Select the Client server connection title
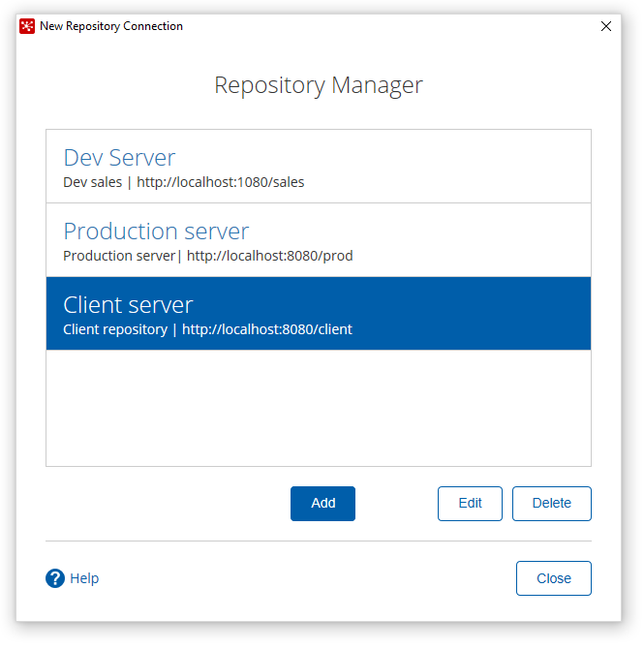The height and width of the screenshot is (650, 644). point(128,305)
